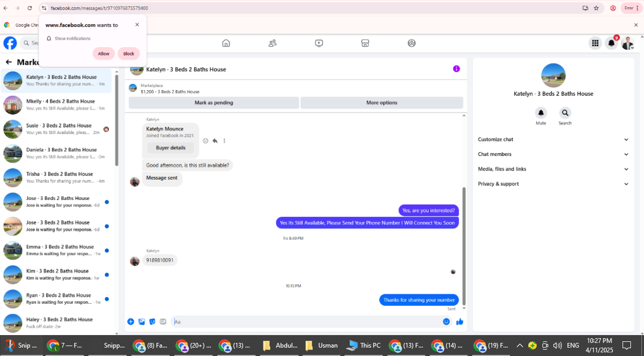The height and width of the screenshot is (356, 644).
Task: Select the phone number 9189810091 message
Action: tap(160, 260)
